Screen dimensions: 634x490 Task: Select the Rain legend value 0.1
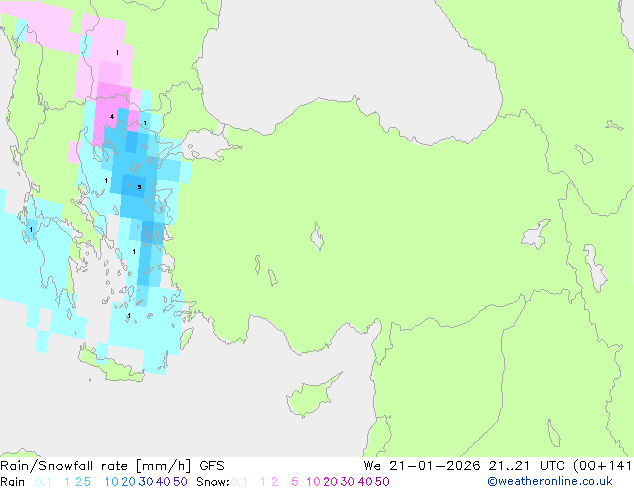point(43,482)
